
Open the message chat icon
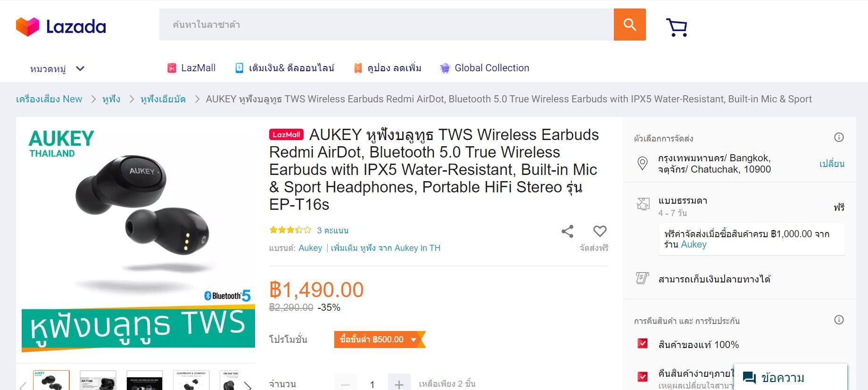point(749,378)
